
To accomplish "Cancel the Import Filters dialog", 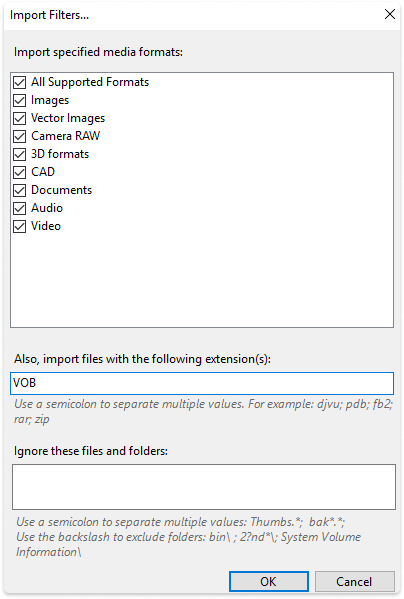I will coord(354,581).
